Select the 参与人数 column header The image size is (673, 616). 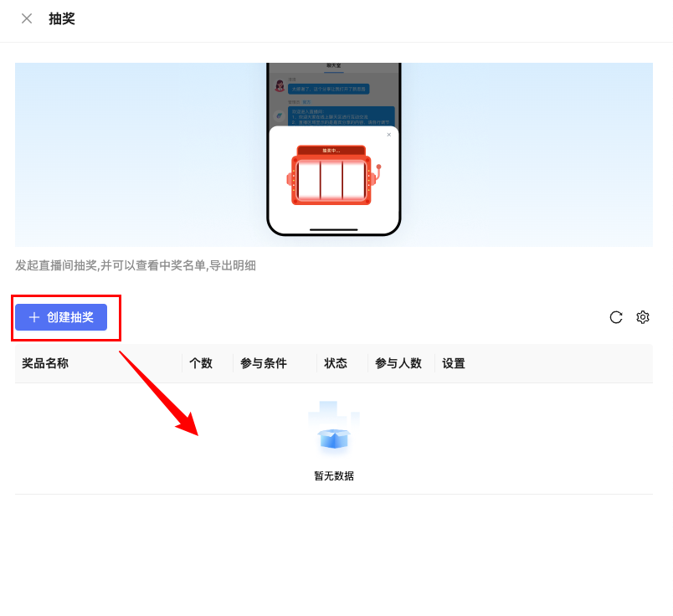coord(398,363)
